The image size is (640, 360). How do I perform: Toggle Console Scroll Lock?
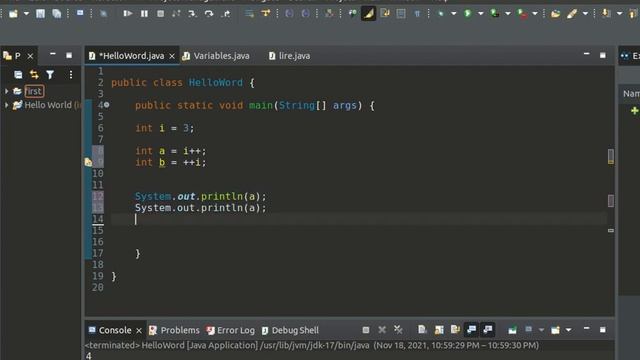tap(439, 330)
